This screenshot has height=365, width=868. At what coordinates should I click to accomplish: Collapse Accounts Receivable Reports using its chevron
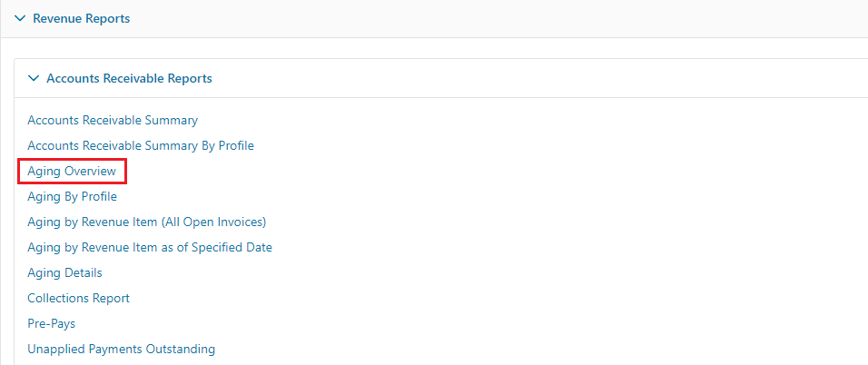tap(34, 79)
